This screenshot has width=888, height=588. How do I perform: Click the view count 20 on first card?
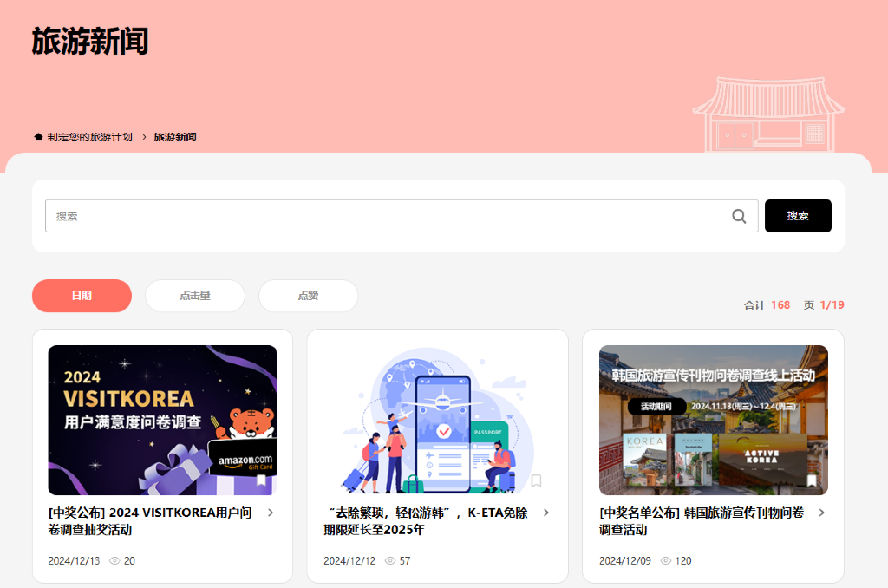click(129, 561)
